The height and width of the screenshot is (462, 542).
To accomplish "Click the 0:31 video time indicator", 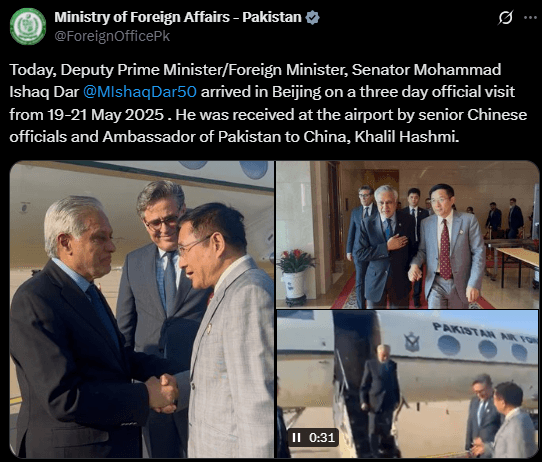I will coord(322,437).
